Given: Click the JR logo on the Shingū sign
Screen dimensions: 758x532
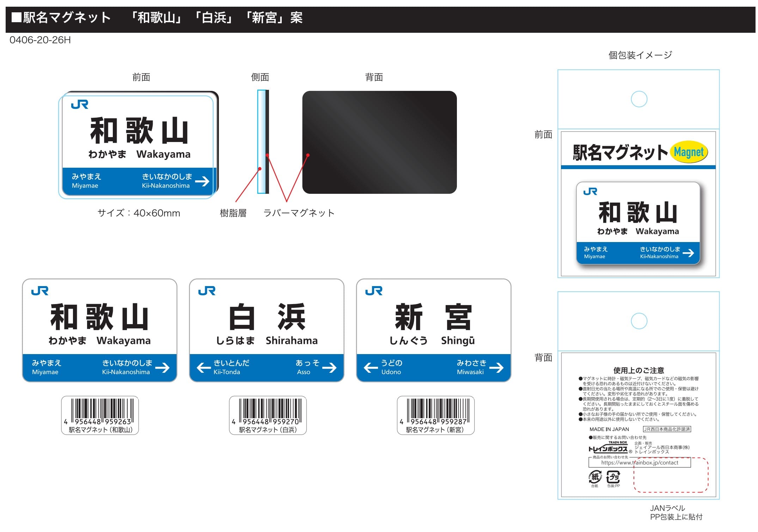Looking at the screenshot, I should [374, 291].
